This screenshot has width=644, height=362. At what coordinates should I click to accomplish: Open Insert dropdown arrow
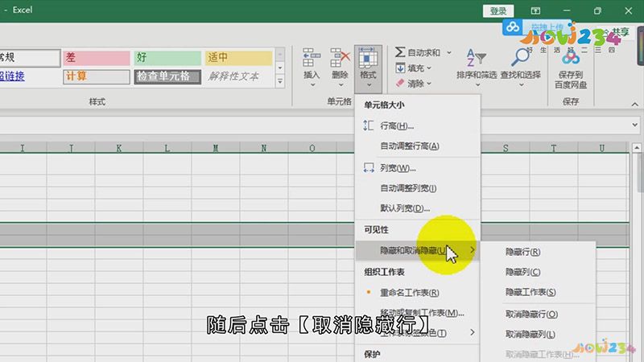[312, 85]
